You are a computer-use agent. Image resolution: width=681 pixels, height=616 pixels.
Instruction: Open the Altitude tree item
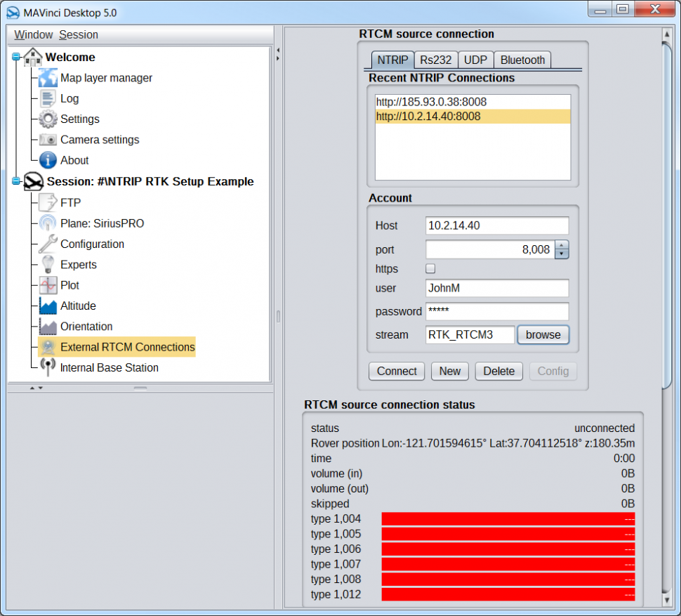[x=78, y=306]
